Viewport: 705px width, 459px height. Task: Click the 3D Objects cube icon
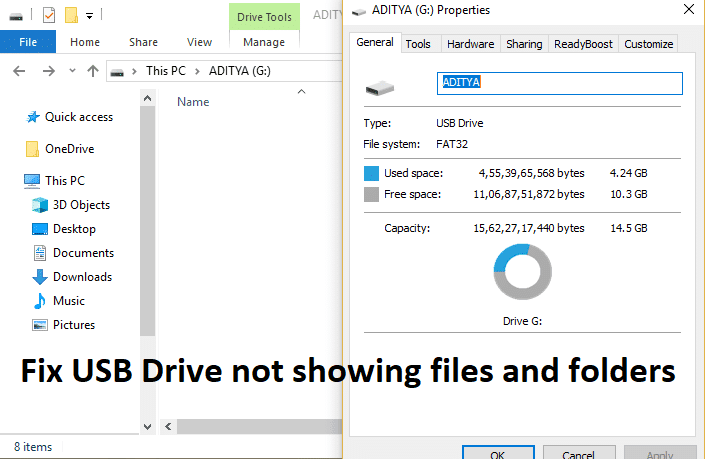[x=40, y=205]
